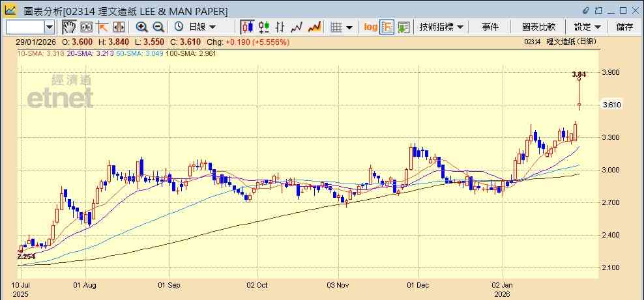
Task: Switch to orange area chart type
Action: click(314, 27)
